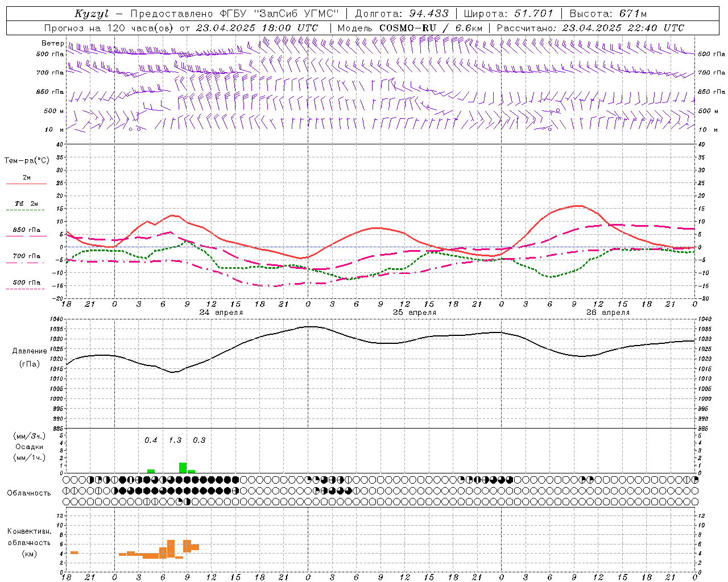Click '500 гПа' entry in temperature legend
Image resolution: width=728 pixels, height=582 pixels.
coord(27,282)
